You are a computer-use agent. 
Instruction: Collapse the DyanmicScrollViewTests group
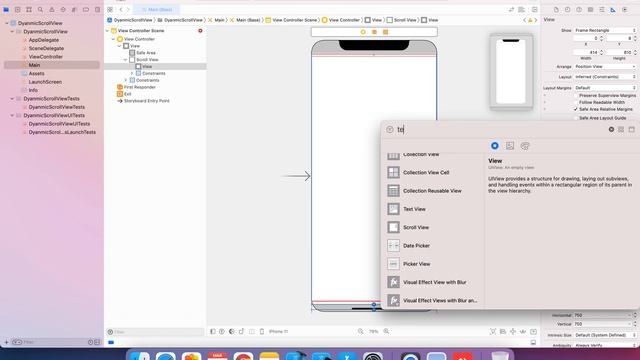pos(12,99)
